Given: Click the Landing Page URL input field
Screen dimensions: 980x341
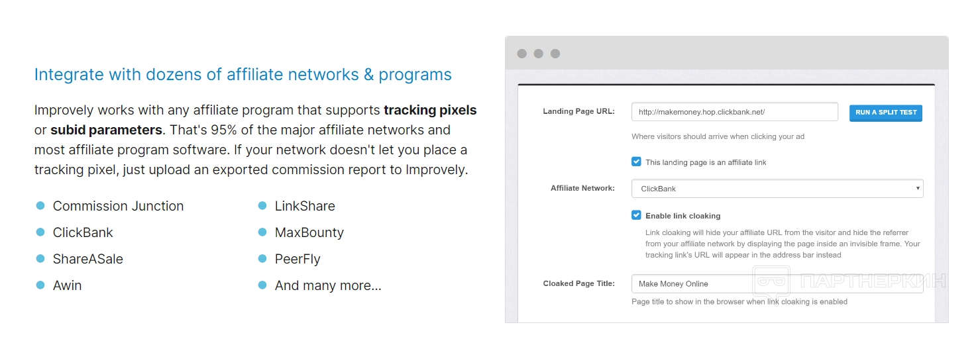Looking at the screenshot, I should click(734, 112).
